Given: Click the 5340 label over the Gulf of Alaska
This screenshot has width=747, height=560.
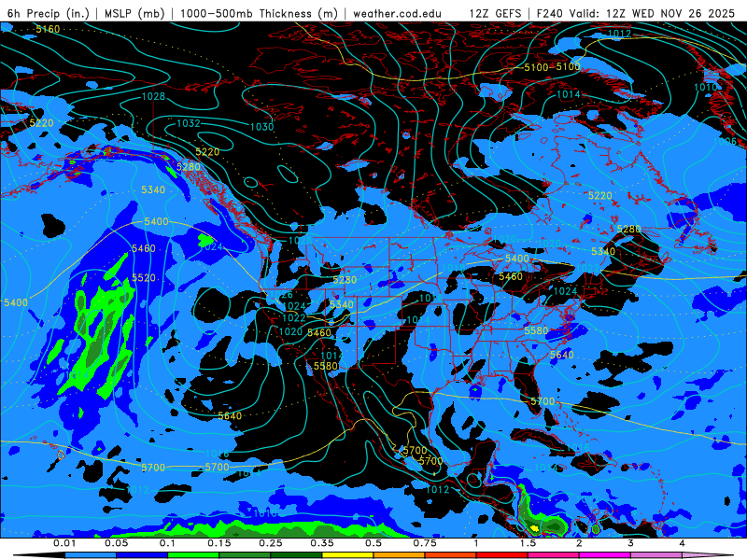Looking at the screenshot, I should tap(153, 190).
